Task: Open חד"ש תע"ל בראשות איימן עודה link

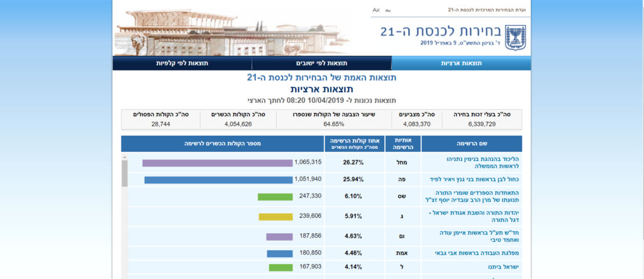Action: 484,236
